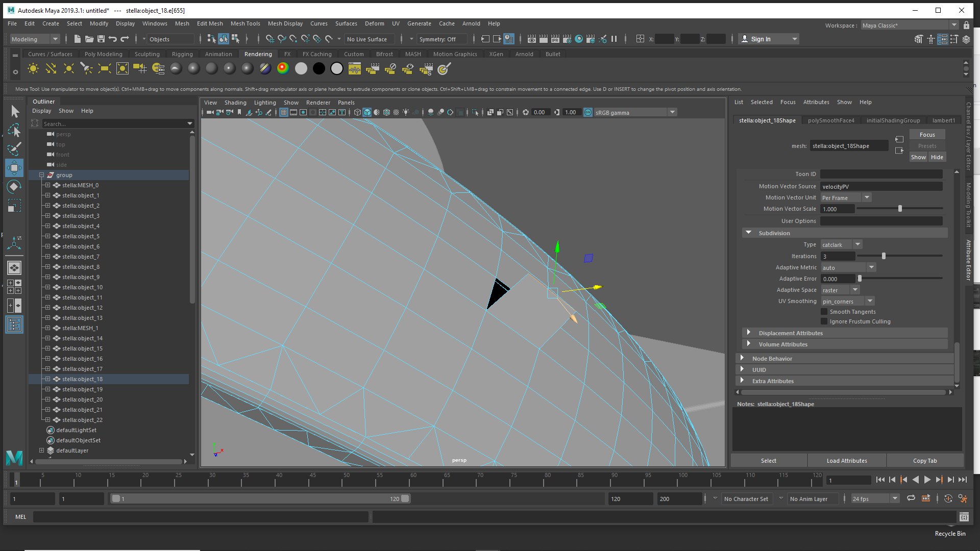Click the Sign In button
Screen dimensions: 980x551
(769, 39)
